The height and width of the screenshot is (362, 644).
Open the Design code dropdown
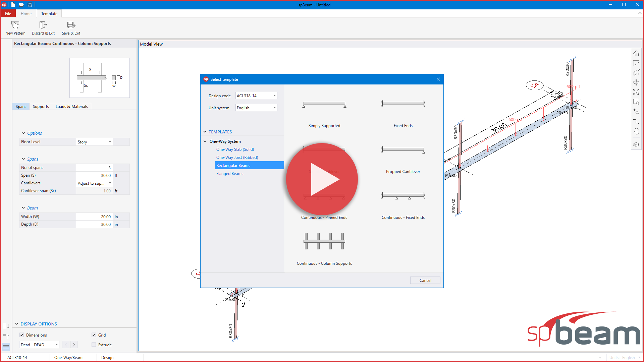(256, 96)
